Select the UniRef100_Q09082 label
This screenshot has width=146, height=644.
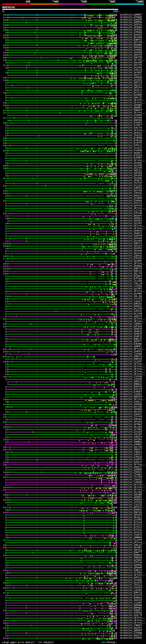coord(131,30)
